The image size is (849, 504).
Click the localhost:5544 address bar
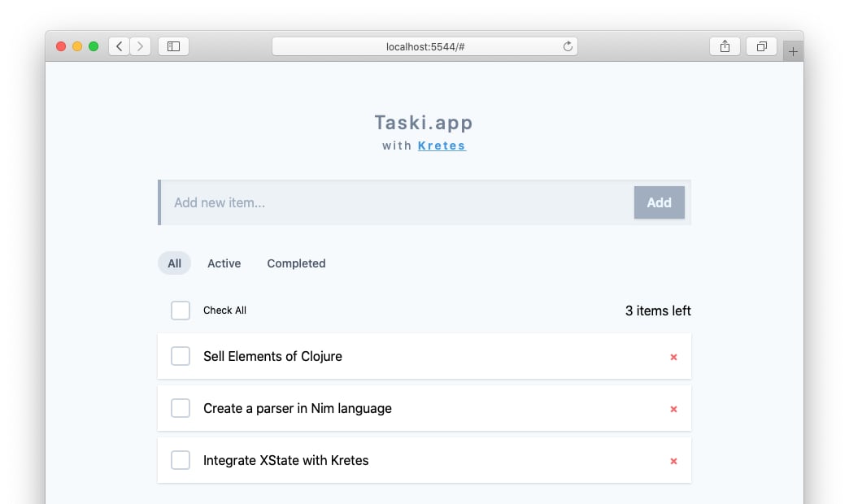click(x=425, y=46)
